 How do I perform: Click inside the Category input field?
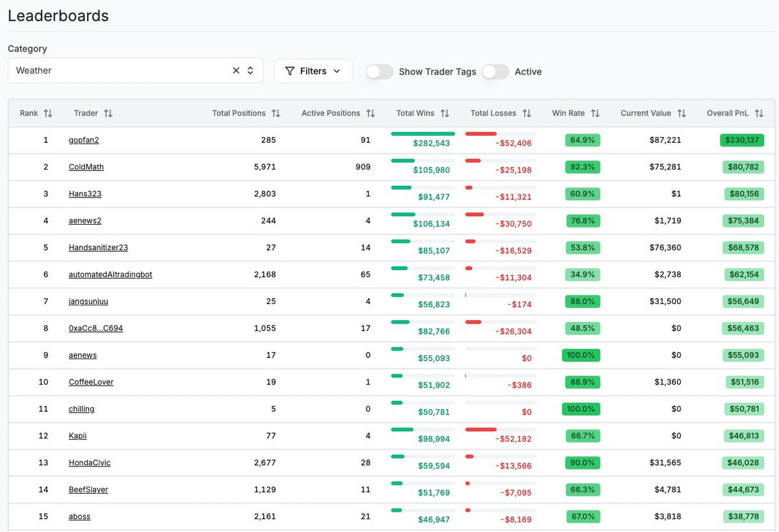97,70
